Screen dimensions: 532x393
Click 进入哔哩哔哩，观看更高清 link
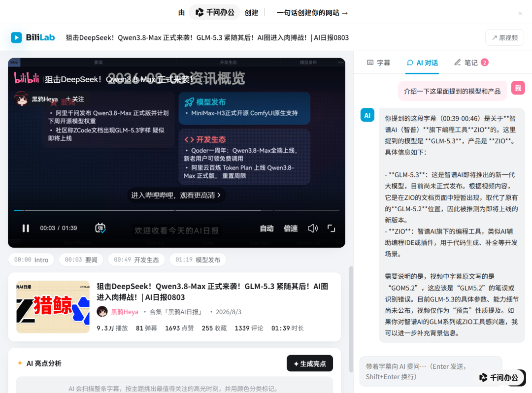176,196
